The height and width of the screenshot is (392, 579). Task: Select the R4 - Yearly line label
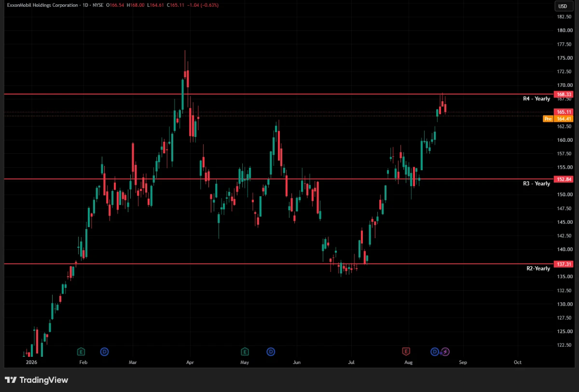[536, 98]
